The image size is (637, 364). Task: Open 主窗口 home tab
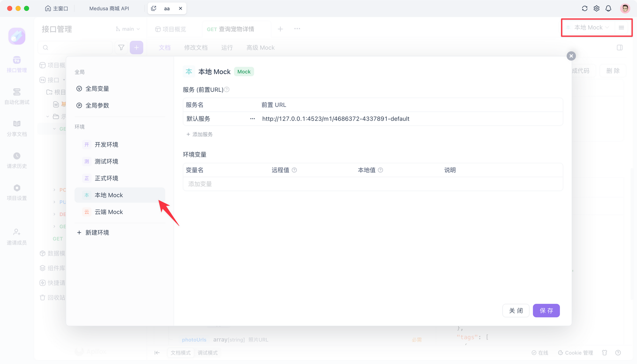57,9
